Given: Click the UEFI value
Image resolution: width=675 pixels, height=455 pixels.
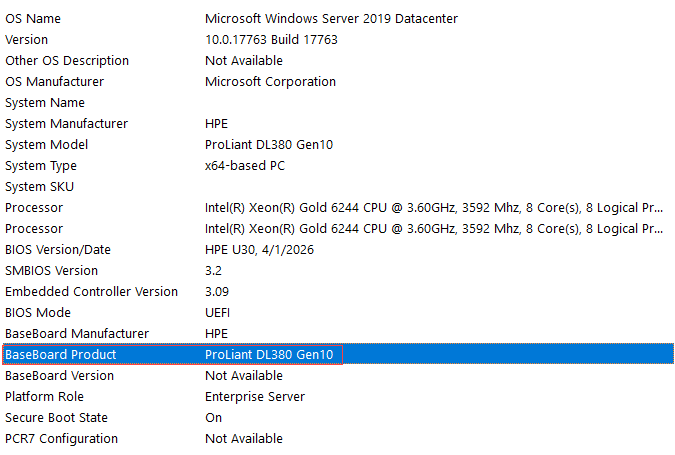Looking at the screenshot, I should point(217,313).
